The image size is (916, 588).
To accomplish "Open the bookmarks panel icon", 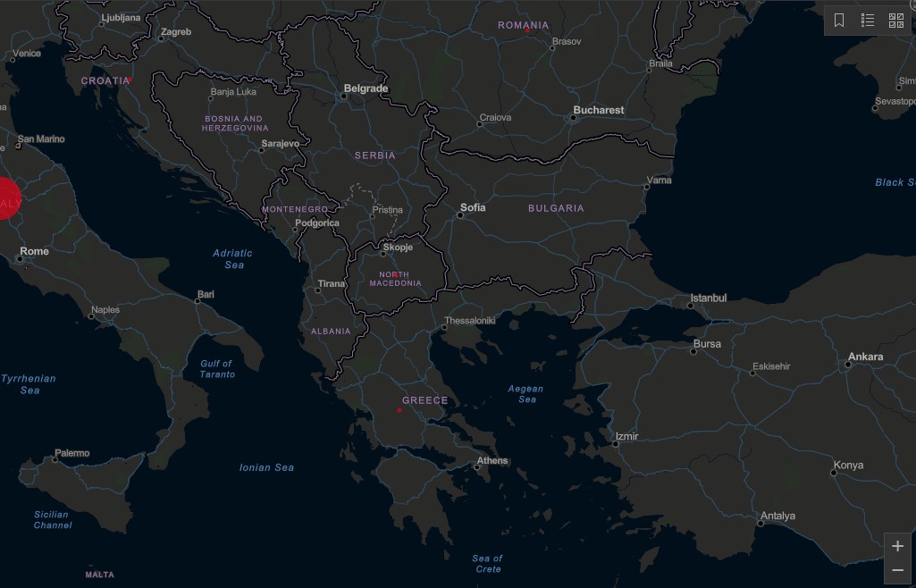I will (x=839, y=21).
